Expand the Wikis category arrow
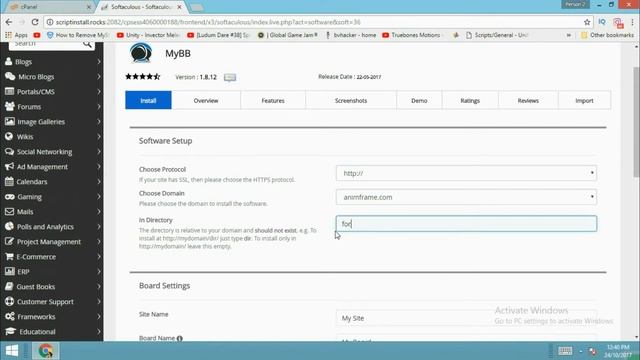640x360 pixels. (x=99, y=137)
